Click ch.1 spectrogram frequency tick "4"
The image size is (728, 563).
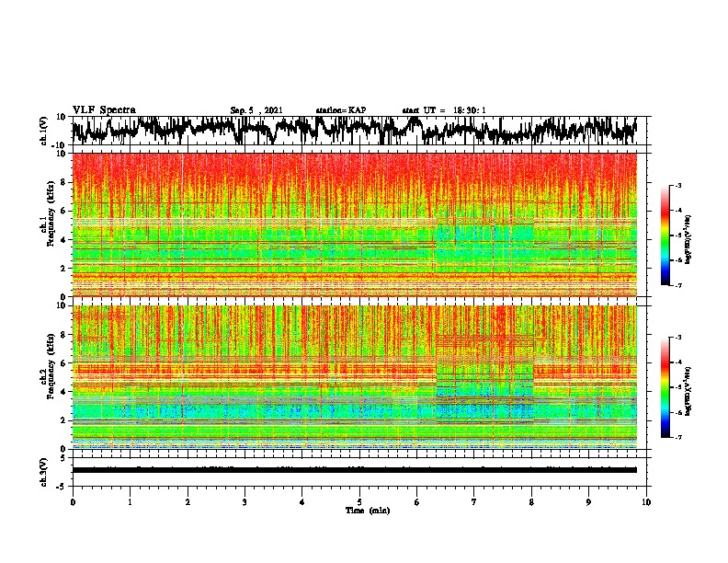[64, 240]
